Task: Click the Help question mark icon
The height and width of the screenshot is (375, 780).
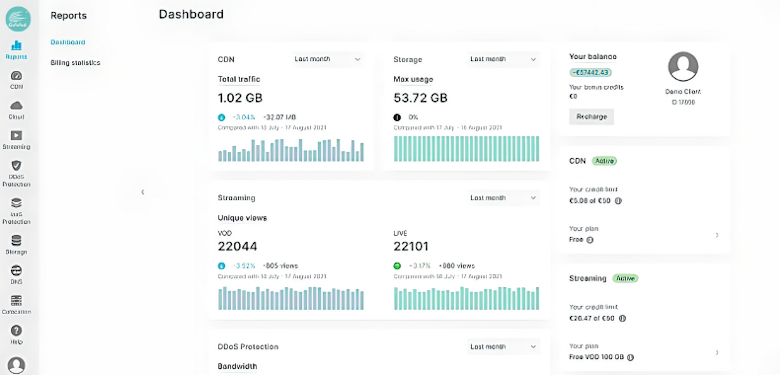Action: 16,331
